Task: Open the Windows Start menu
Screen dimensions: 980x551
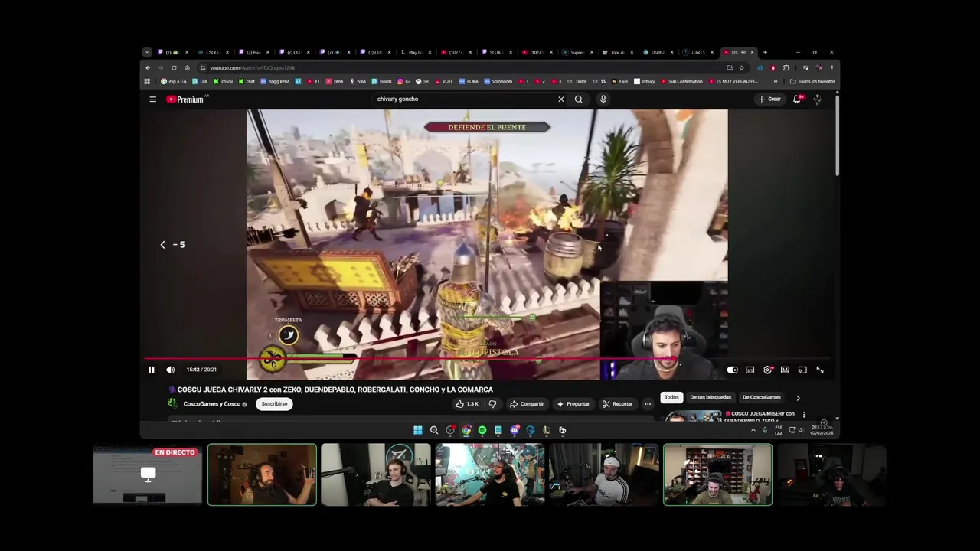Action: [x=417, y=430]
